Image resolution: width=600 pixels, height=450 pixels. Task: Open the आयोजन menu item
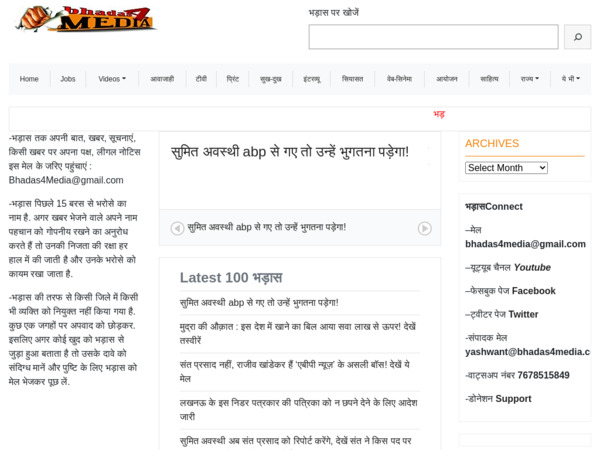(x=447, y=79)
